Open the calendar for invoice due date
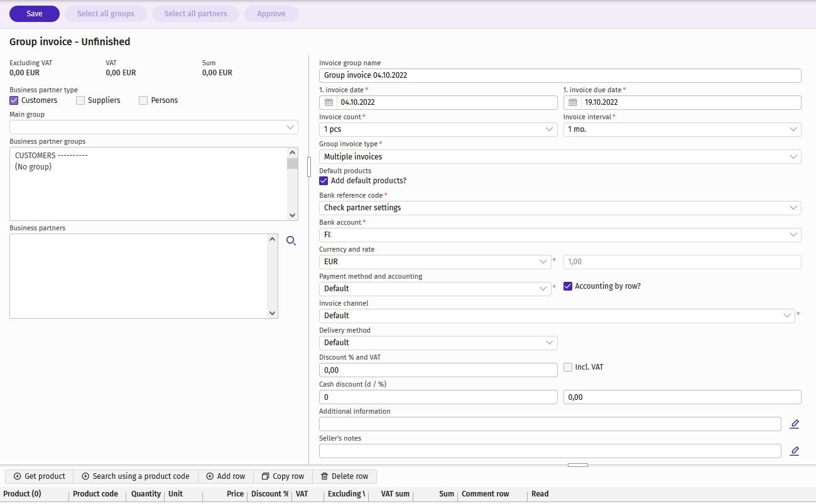The height and width of the screenshot is (504, 816). (x=574, y=102)
